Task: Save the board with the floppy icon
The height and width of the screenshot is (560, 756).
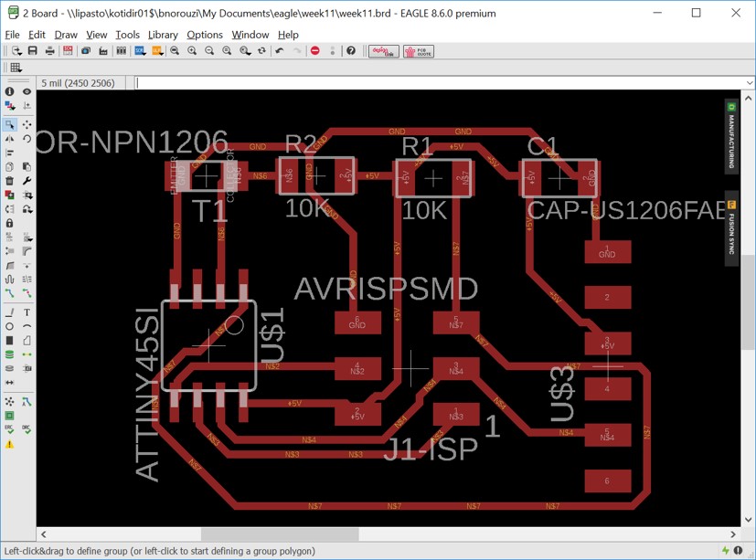Action: (x=32, y=50)
